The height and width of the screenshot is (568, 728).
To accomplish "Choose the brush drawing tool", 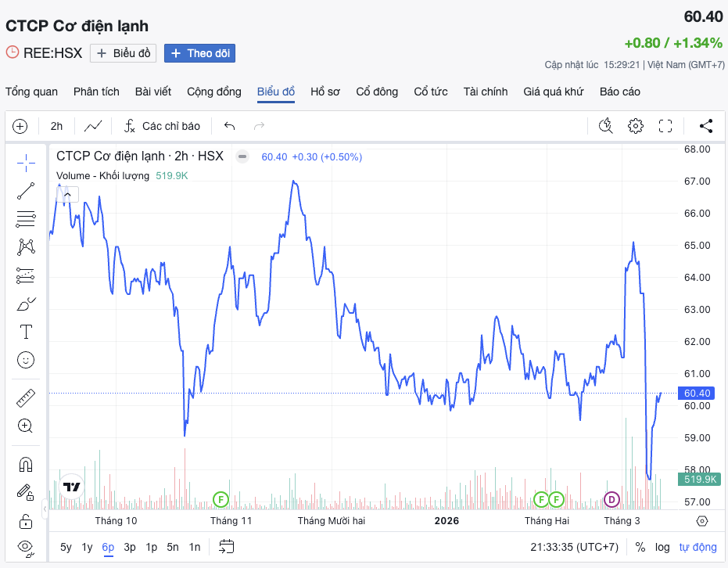I will pos(26,304).
